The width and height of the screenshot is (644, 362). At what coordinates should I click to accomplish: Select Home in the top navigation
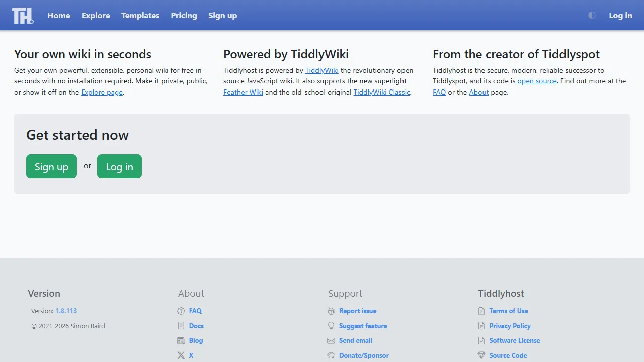click(x=59, y=16)
